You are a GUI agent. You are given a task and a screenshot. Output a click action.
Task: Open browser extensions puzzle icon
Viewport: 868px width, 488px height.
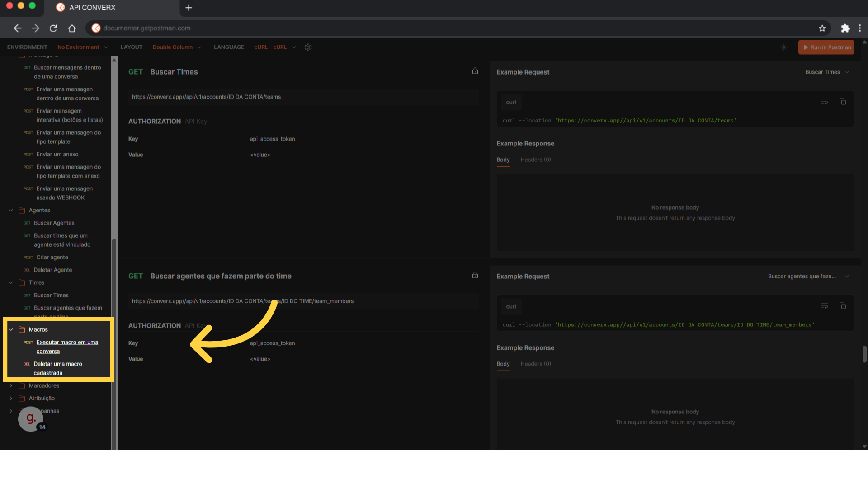click(x=845, y=28)
